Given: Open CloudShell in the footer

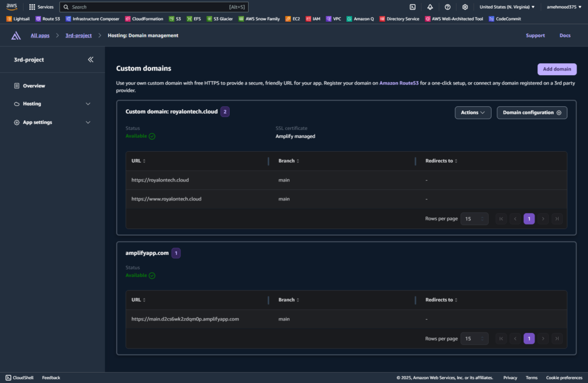Looking at the screenshot, I should click(20, 378).
